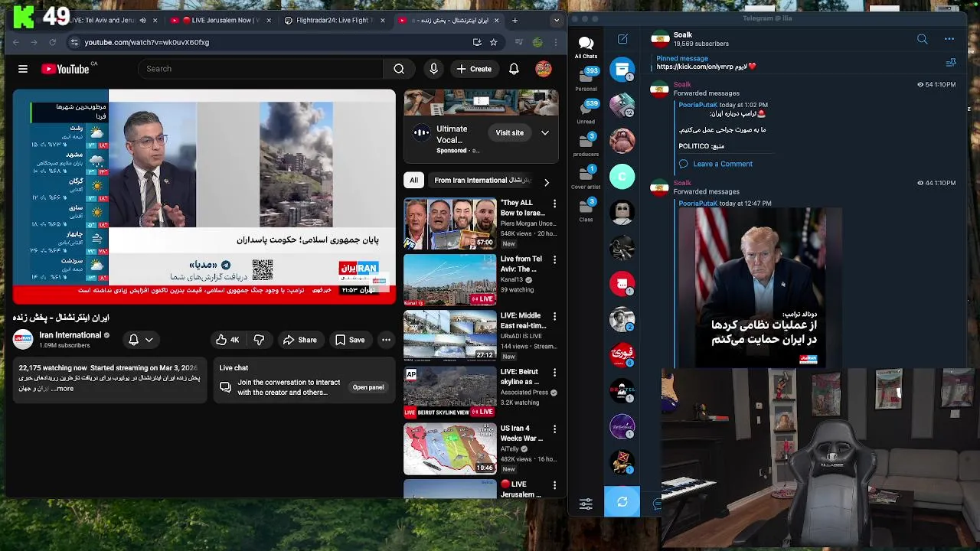The height and width of the screenshot is (551, 980).
Task: Open the YouTube account avatar menu
Action: [x=544, y=69]
